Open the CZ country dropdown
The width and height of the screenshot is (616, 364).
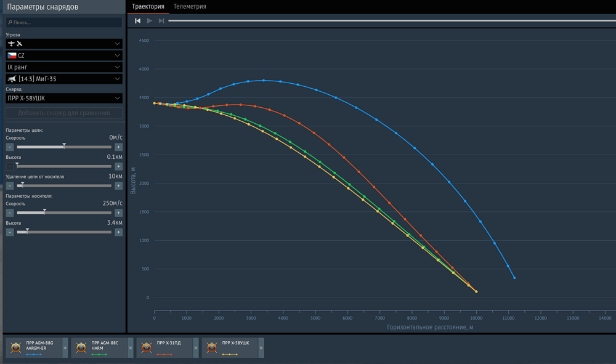pyautogui.click(x=64, y=55)
